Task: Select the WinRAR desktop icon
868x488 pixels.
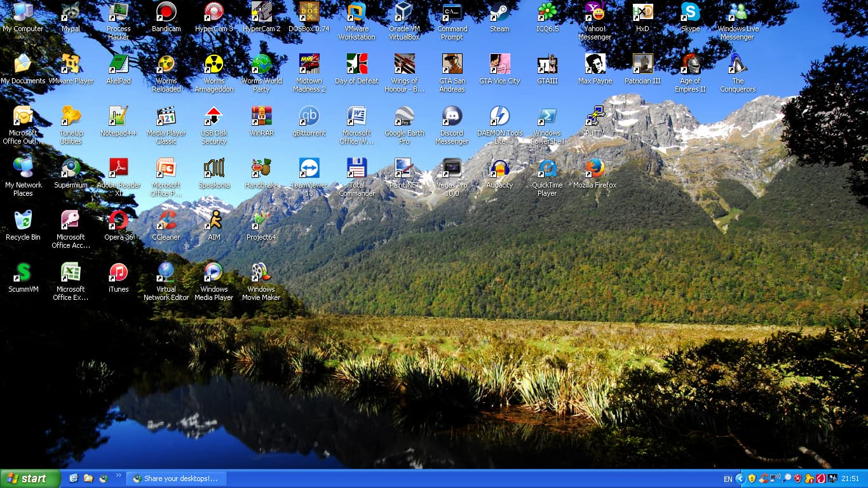Action: click(261, 117)
